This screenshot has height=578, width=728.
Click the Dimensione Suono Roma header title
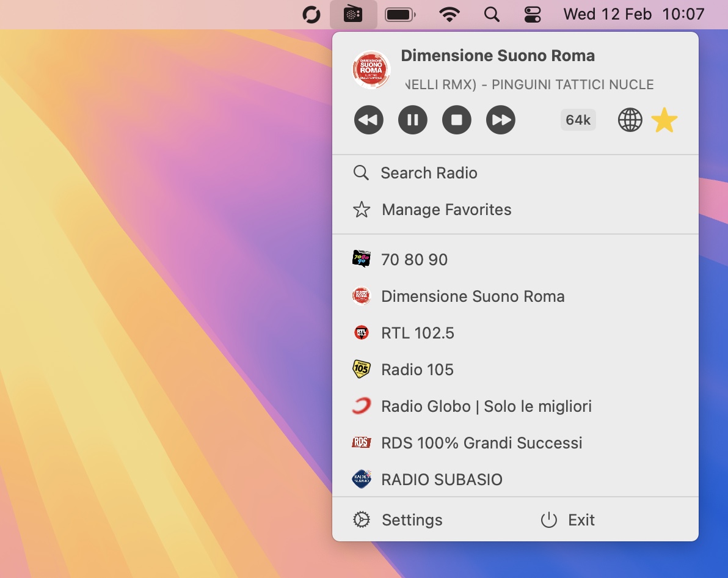498,56
